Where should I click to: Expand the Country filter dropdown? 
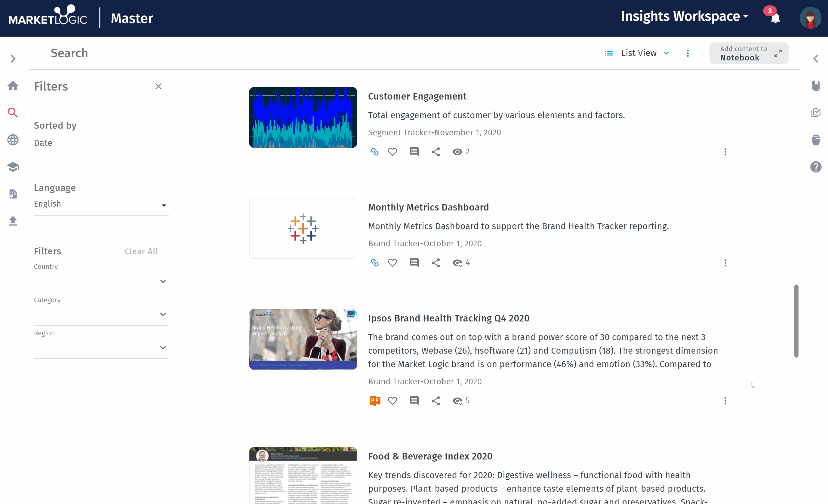(163, 281)
